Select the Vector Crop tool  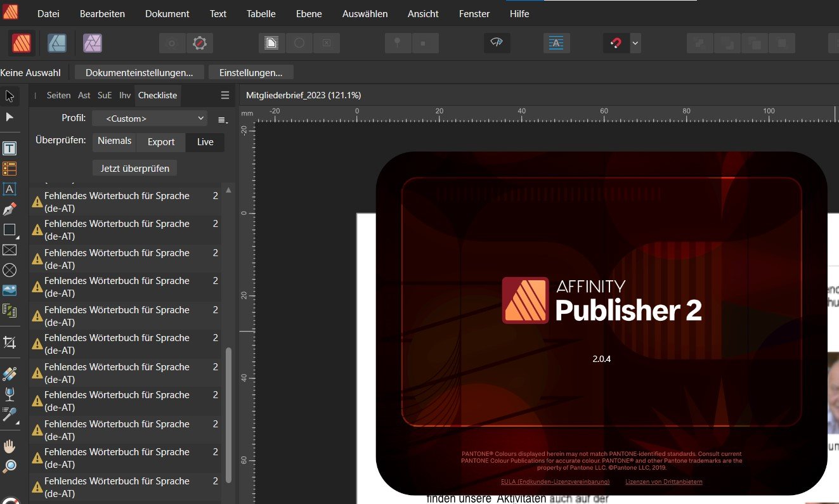click(10, 342)
